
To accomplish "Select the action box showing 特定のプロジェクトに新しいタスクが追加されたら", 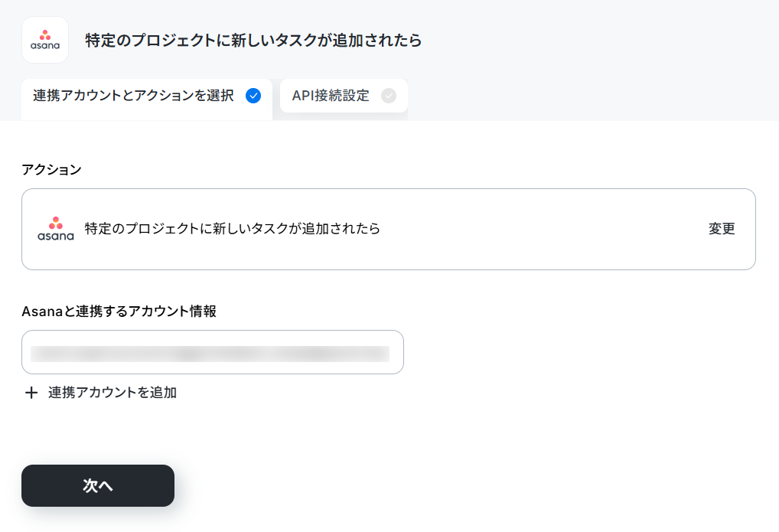I will pos(389,229).
